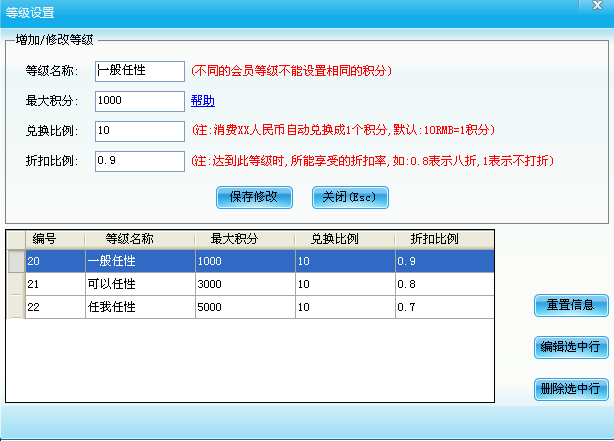This screenshot has width=614, height=441.
Task: Click the 关闭(Esc) button
Action: point(350,197)
